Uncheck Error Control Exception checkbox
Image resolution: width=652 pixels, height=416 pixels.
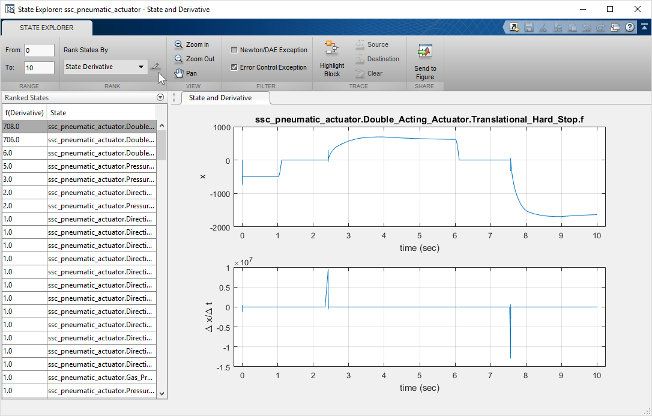234,67
